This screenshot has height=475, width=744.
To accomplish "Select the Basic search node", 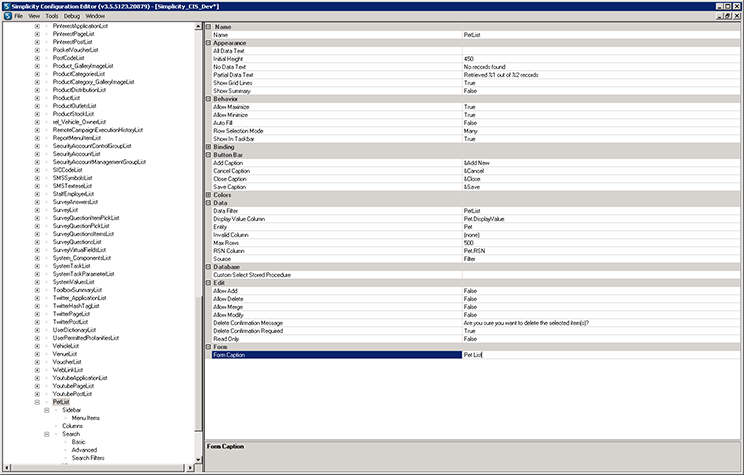I will coord(78,442).
